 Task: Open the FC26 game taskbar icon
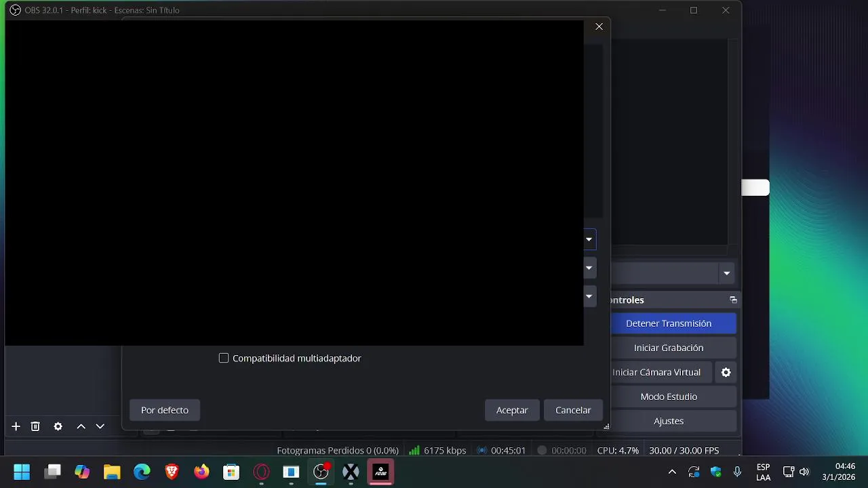[380, 472]
